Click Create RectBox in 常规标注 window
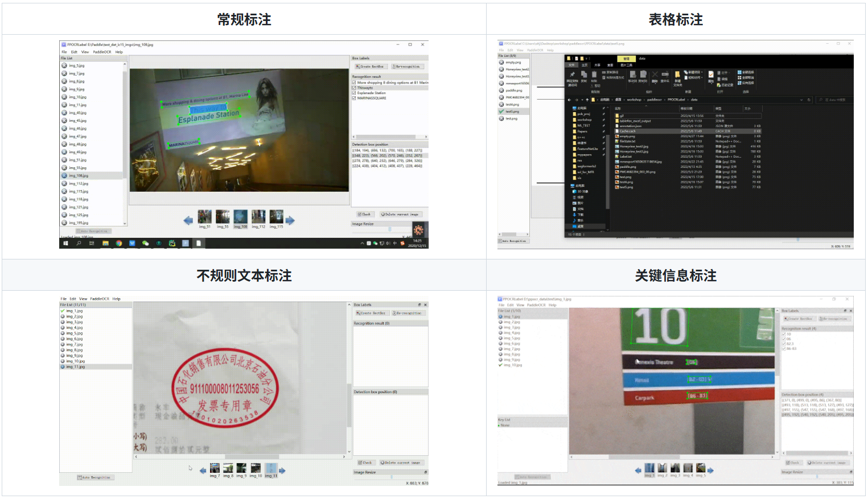Image resolution: width=868 pixels, height=499 pixels. point(370,67)
